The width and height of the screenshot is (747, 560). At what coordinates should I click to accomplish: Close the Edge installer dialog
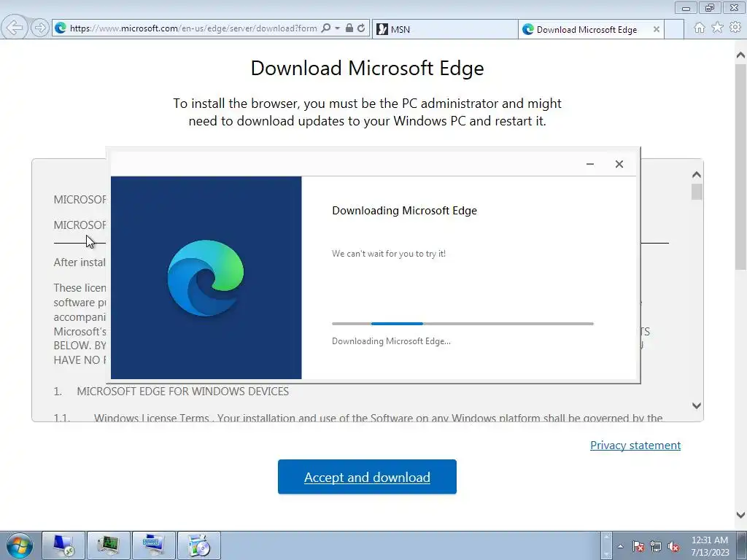point(619,164)
